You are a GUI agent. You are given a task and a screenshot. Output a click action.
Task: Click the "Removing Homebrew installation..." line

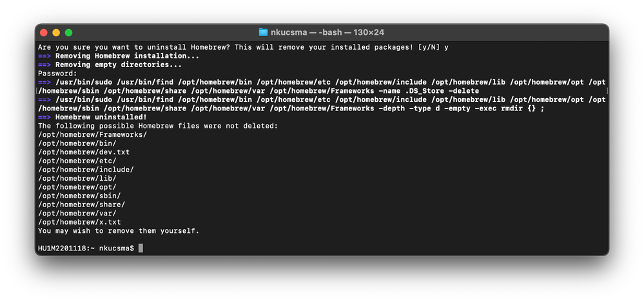click(x=118, y=56)
